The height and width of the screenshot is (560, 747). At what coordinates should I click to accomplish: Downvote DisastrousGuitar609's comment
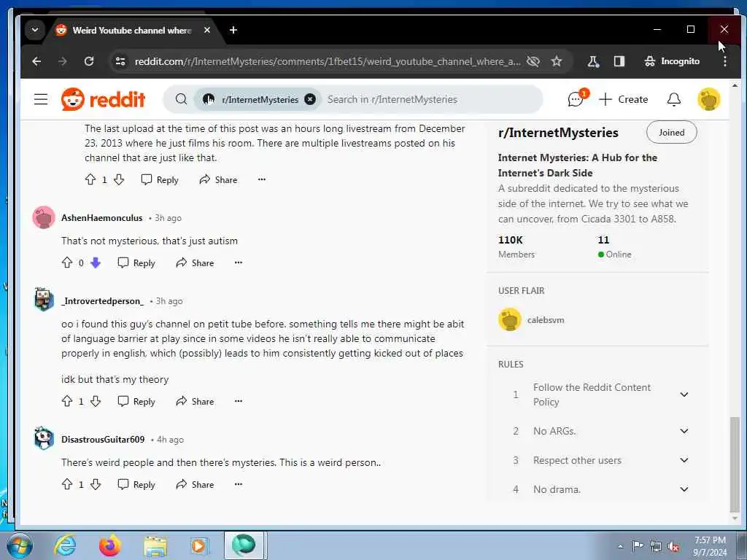point(96,484)
